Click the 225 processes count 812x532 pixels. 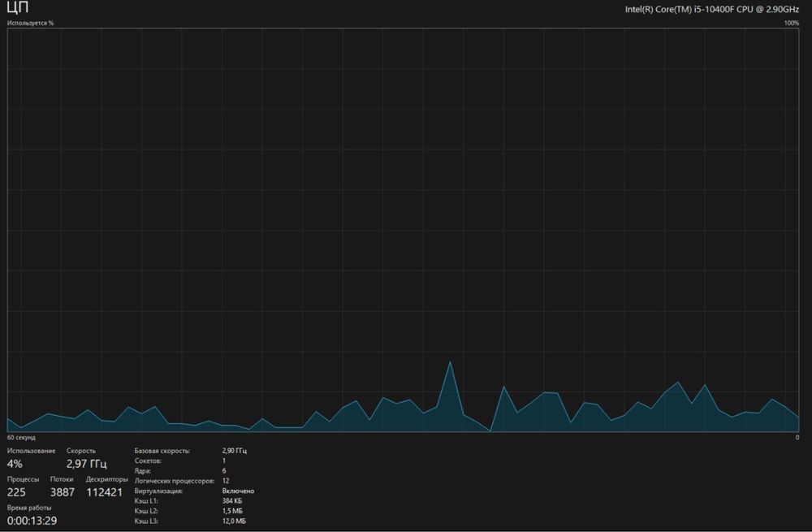(16, 492)
